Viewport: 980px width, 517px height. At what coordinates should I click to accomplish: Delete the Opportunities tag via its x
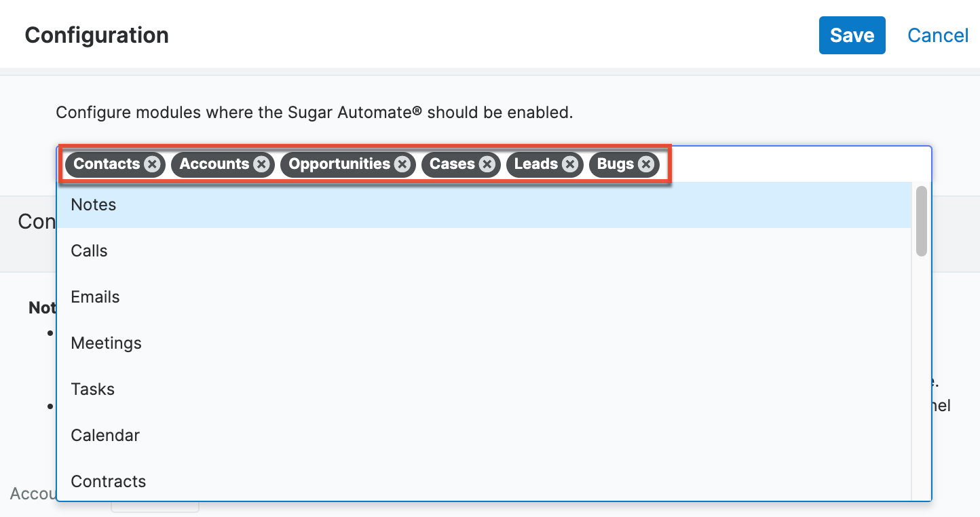[402, 164]
